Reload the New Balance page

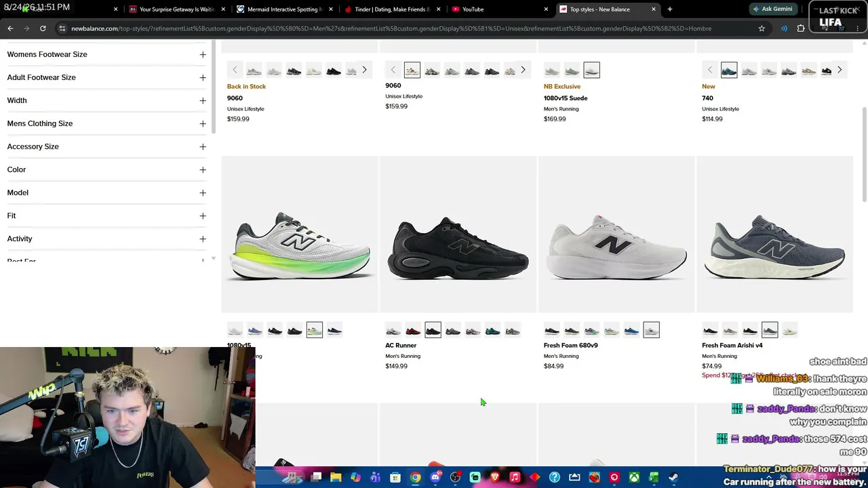point(43,28)
